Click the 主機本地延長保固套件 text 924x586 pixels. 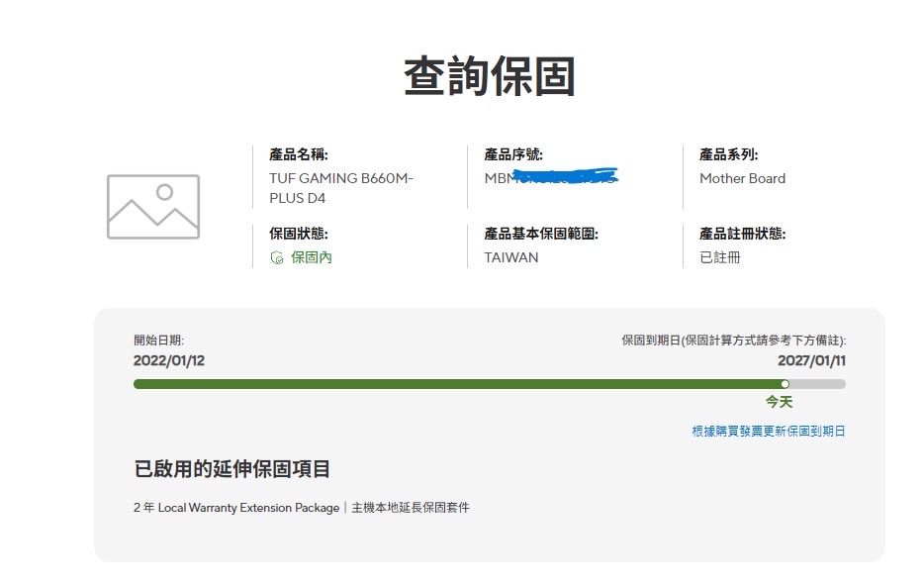(x=411, y=508)
